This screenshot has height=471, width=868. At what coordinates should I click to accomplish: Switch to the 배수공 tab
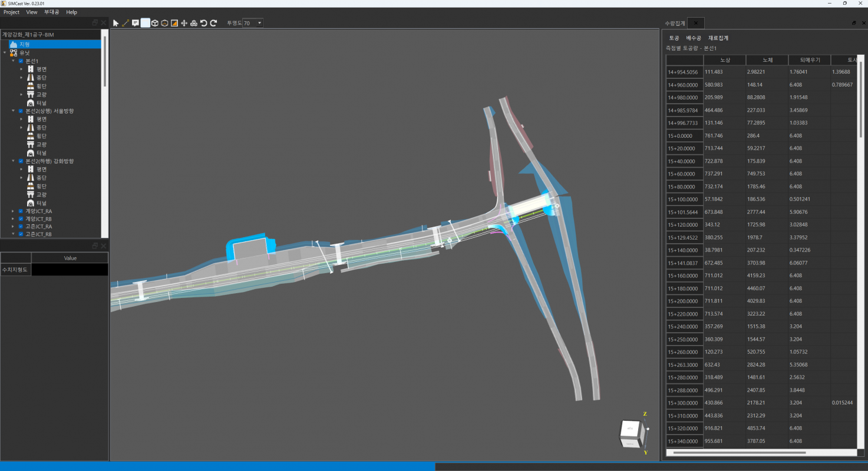tap(694, 38)
